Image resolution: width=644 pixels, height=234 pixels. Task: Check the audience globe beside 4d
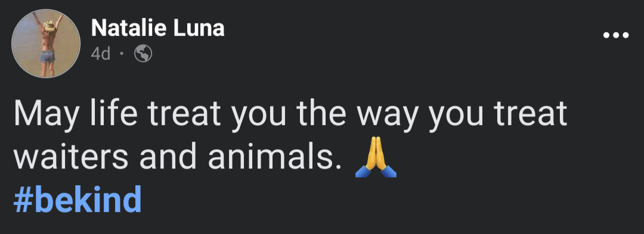click(143, 54)
